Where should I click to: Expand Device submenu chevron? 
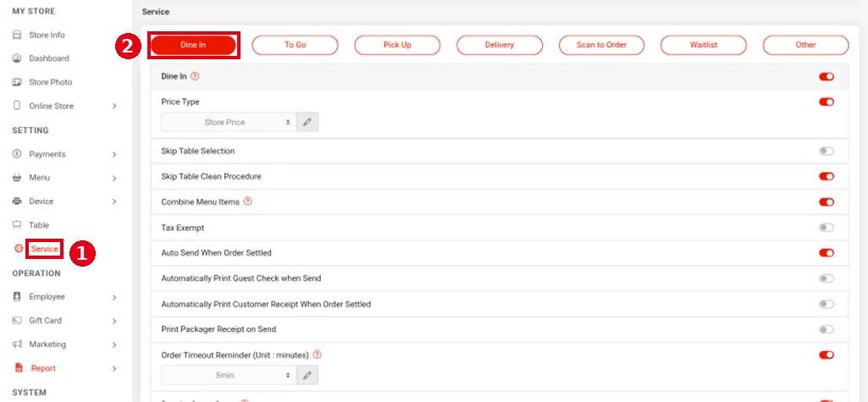[114, 201]
